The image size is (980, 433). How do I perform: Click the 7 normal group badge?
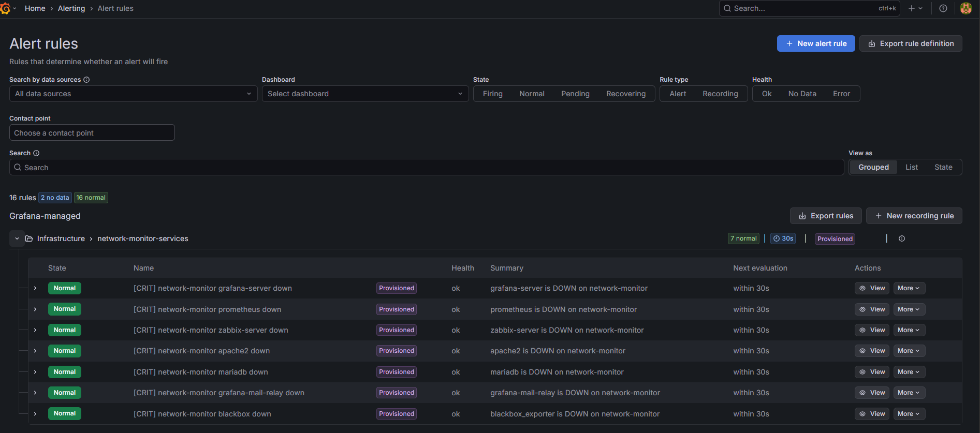point(743,238)
